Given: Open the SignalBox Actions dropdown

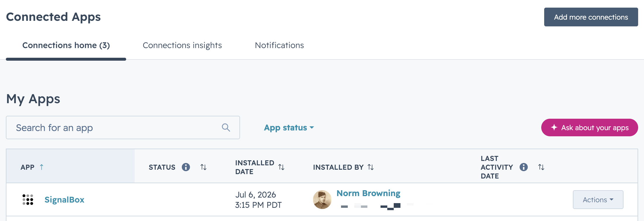Looking at the screenshot, I should click(x=598, y=200).
